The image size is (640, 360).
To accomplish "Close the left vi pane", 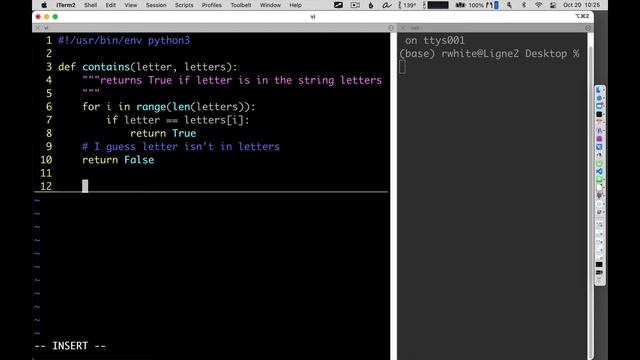I will (x=38, y=28).
